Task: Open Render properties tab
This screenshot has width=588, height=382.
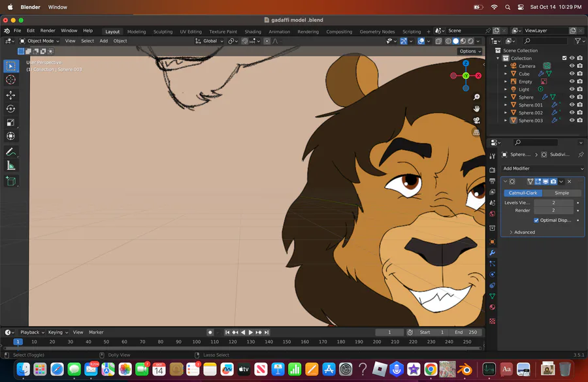Action: click(x=493, y=170)
